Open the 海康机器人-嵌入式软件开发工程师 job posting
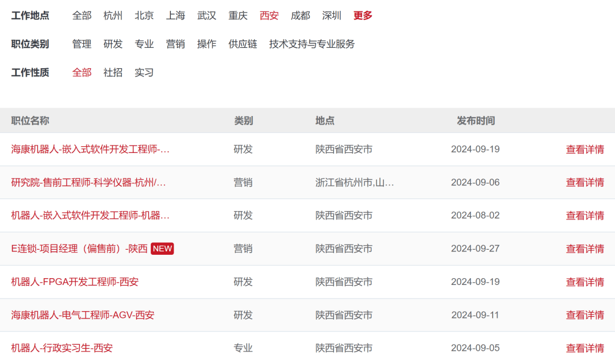This screenshot has width=615, height=364. pyautogui.click(x=90, y=149)
